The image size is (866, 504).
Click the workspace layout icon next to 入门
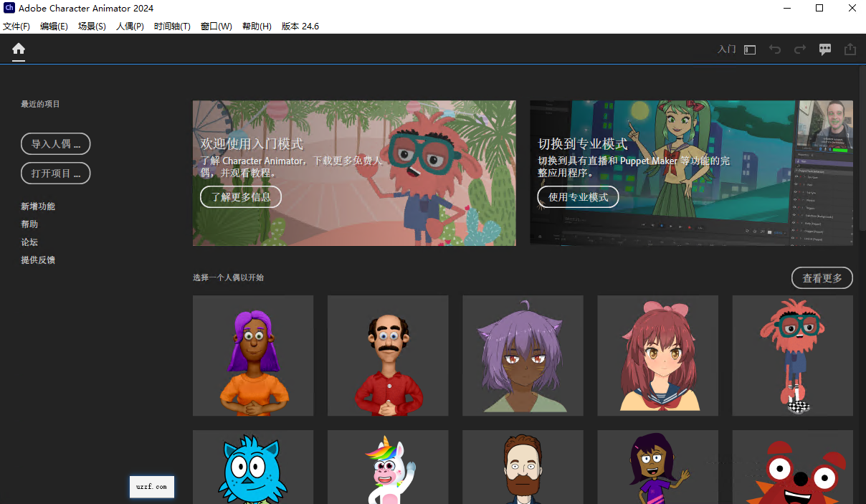tap(748, 49)
